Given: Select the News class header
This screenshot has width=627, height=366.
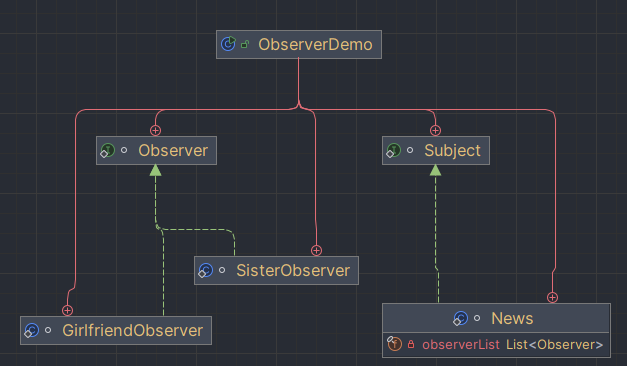Looking at the screenshot, I should (496, 318).
